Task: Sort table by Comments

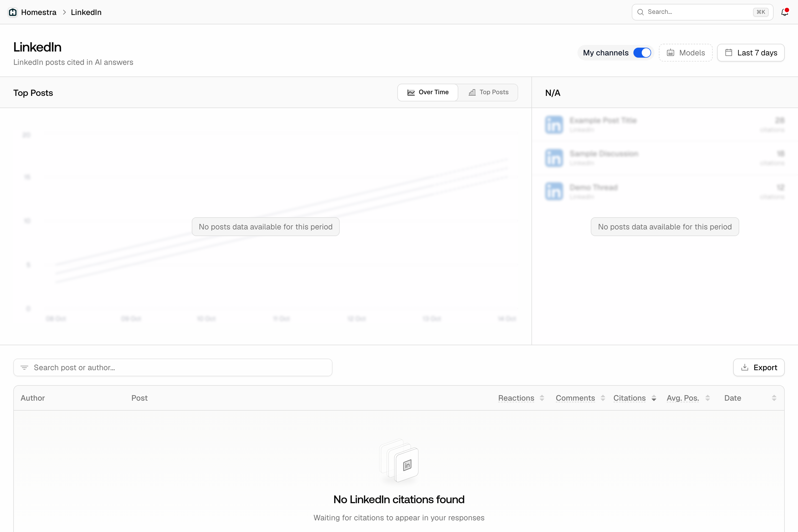Action: coord(580,398)
